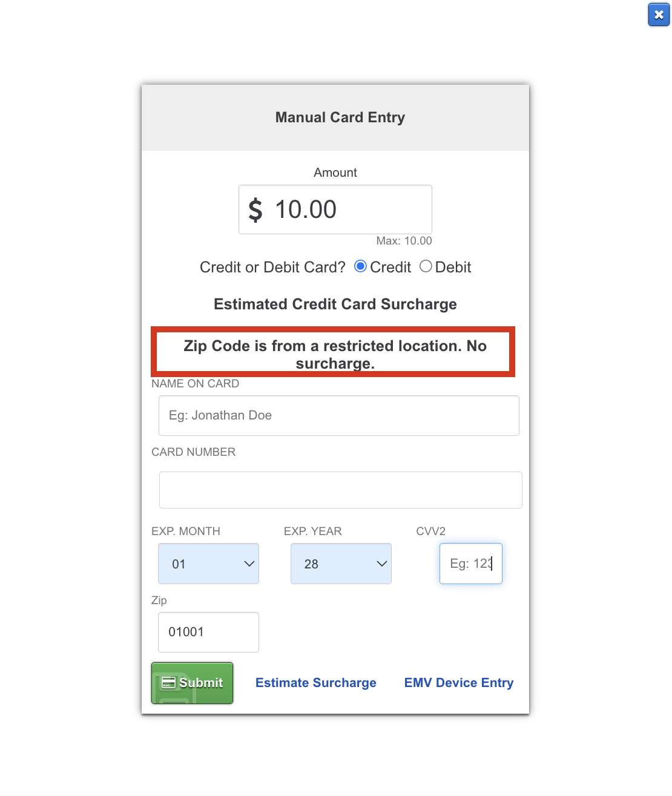This screenshot has width=672, height=796.
Task: Click the Zip input showing 01001
Action: click(208, 632)
